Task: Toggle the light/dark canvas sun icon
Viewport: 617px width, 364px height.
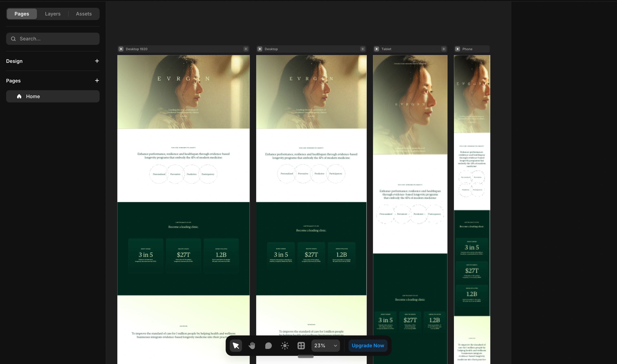Action: 285,345
